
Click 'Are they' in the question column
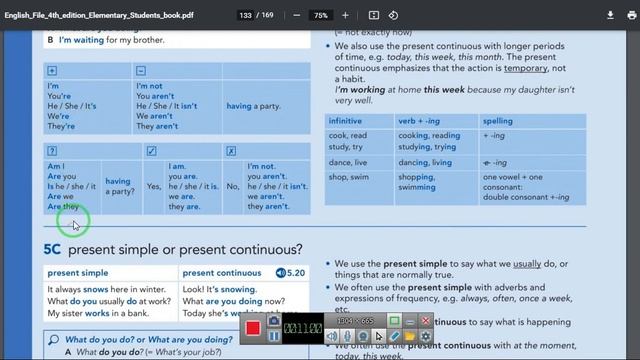click(x=63, y=206)
